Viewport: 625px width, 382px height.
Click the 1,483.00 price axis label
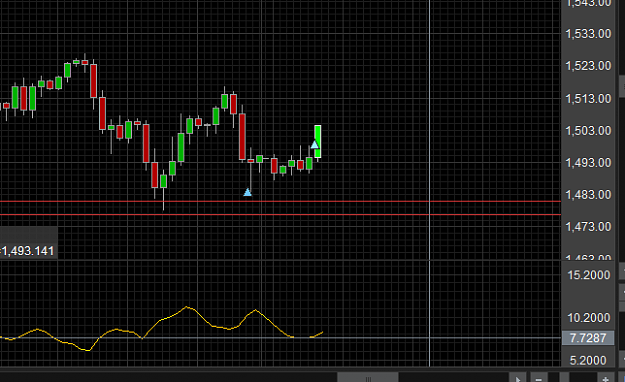588,195
